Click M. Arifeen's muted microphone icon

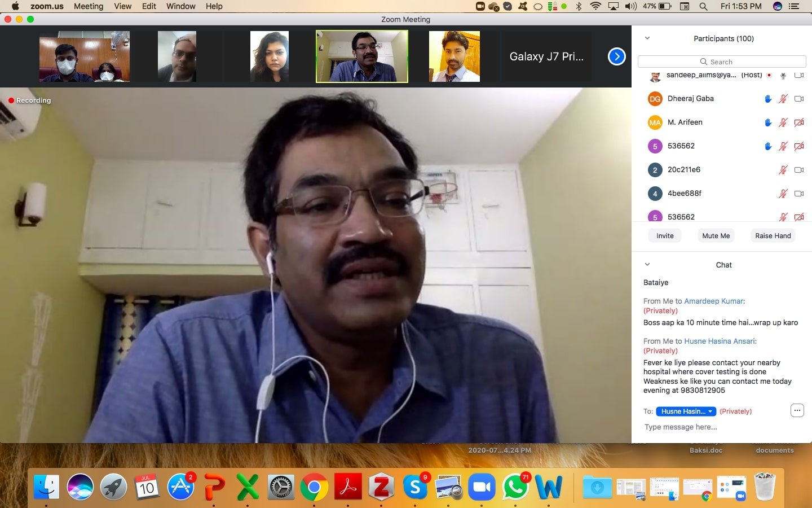783,122
